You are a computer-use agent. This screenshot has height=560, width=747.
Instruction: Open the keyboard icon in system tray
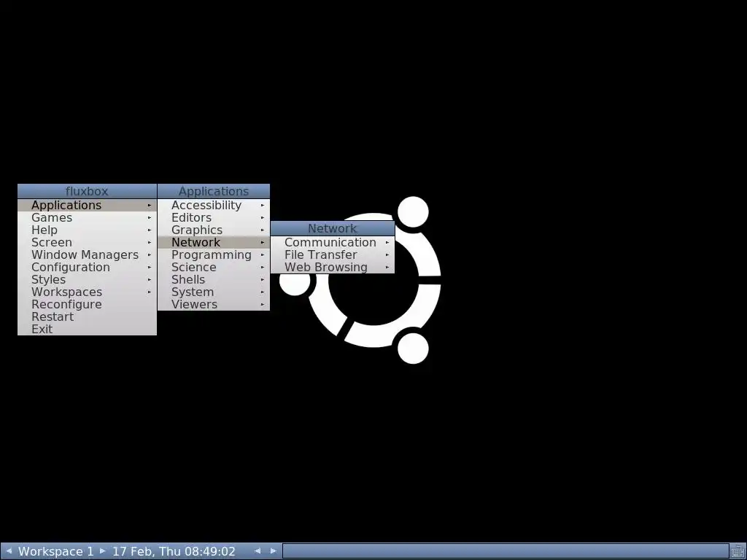(738, 551)
